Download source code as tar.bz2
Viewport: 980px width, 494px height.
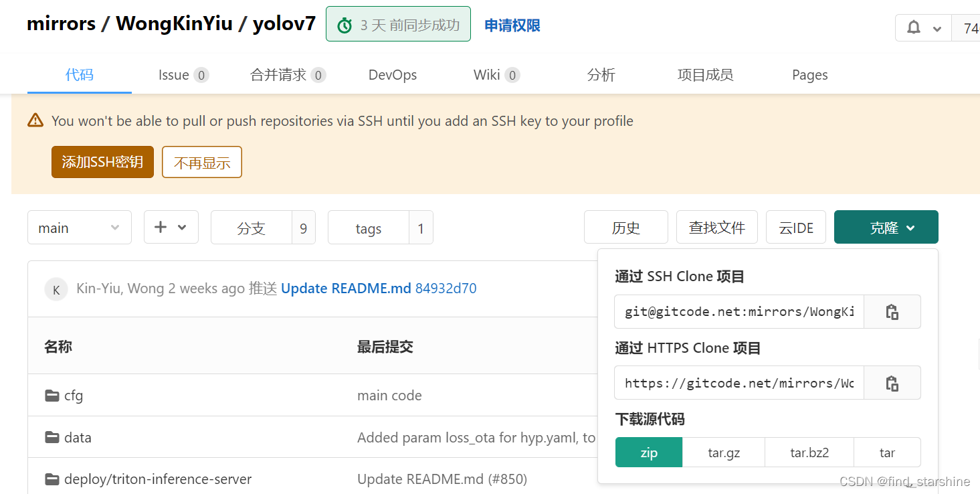[x=809, y=452]
